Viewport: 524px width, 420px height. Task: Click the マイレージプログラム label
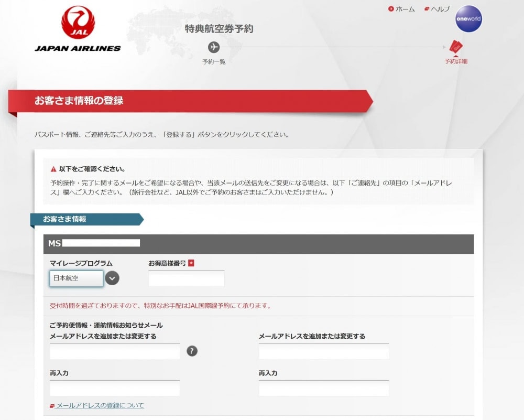[x=81, y=263]
